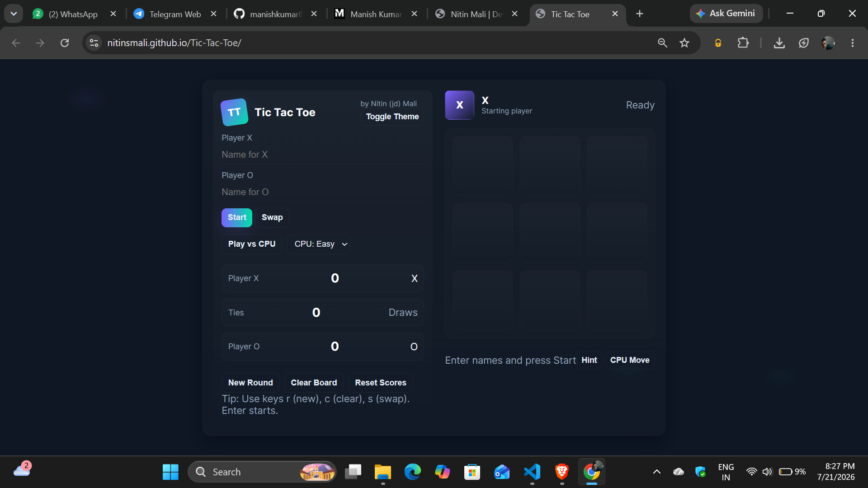Switch to the Nitin Mali tab

coord(476,14)
